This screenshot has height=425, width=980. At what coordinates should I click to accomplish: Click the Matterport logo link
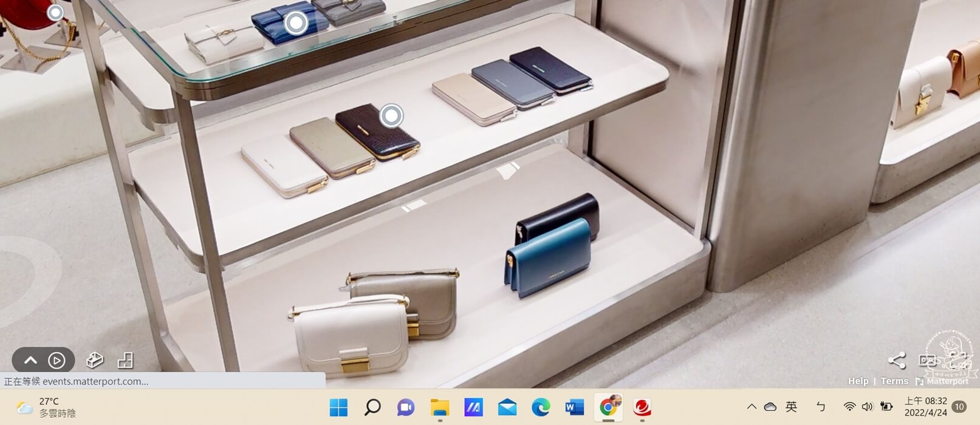pos(942,381)
